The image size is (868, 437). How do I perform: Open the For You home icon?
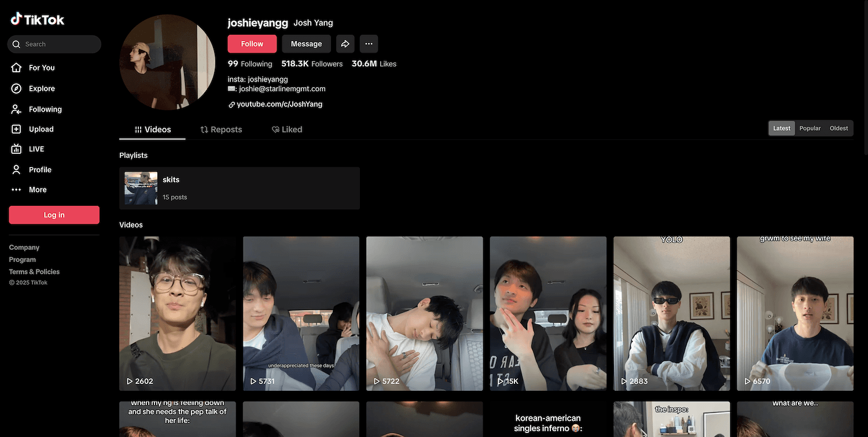17,68
